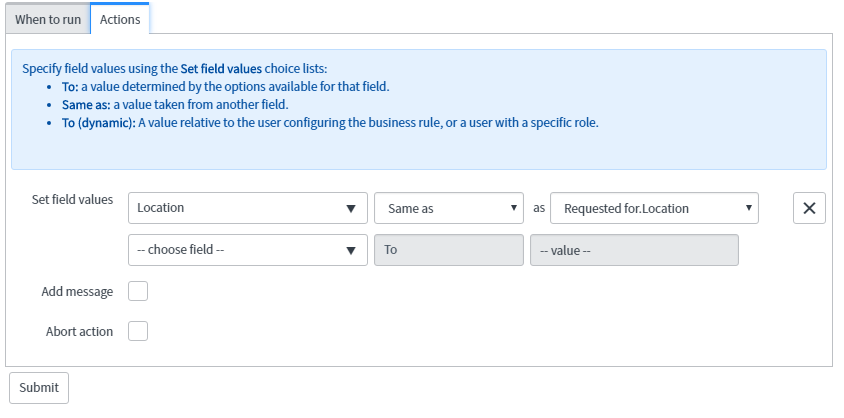This screenshot has width=844, height=418.
Task: Toggle the Abort action checkbox
Action: point(138,331)
